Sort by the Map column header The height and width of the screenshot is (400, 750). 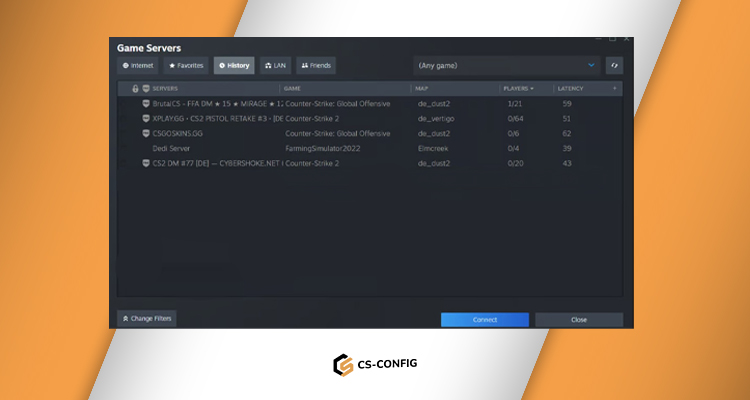click(x=421, y=89)
